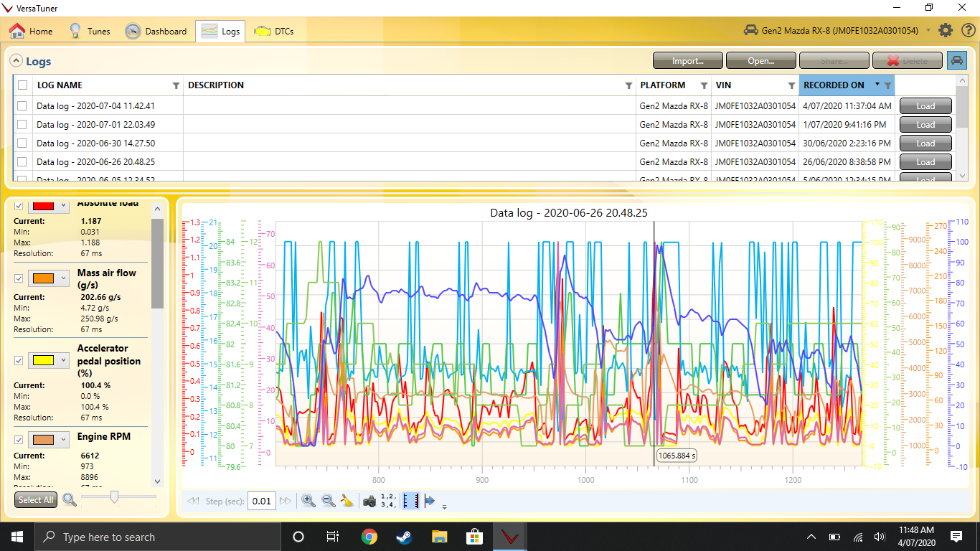
Task: Click the zoom out magnifier on chart toolbar
Action: tap(329, 501)
